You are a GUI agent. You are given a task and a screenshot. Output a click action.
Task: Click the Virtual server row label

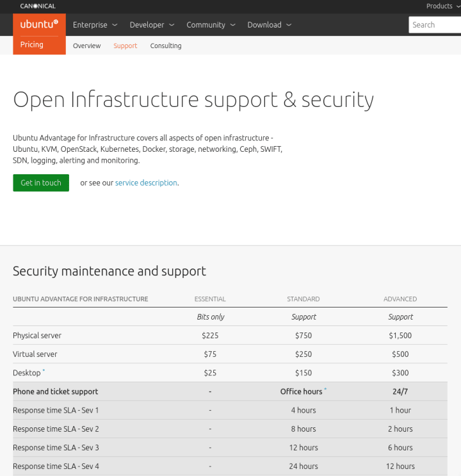coord(35,354)
